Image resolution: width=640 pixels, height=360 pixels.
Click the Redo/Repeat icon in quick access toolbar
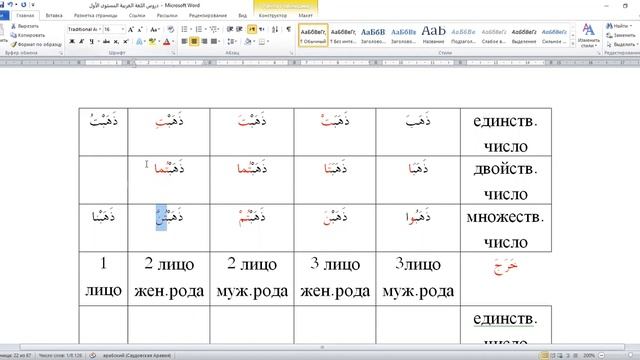coord(23,4)
